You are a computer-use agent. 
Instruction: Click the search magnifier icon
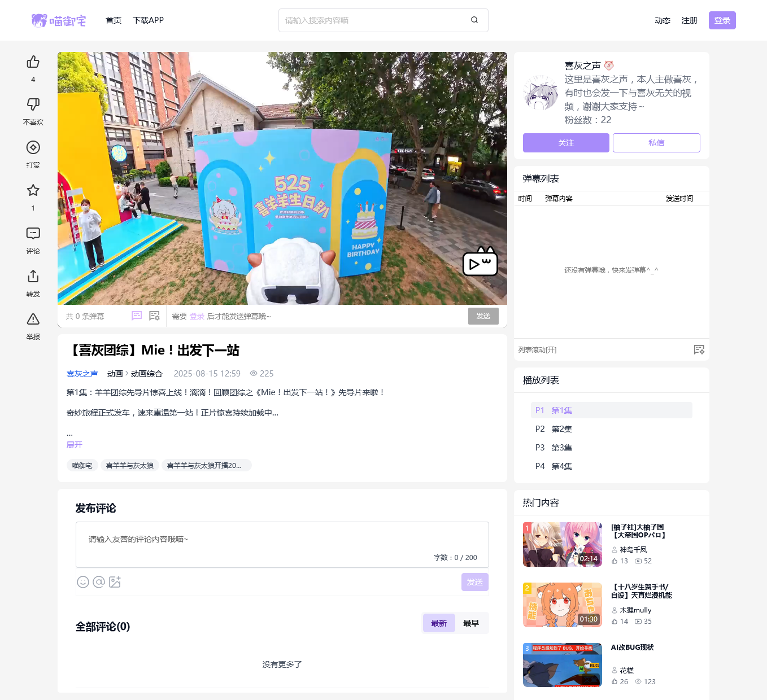[x=474, y=20]
